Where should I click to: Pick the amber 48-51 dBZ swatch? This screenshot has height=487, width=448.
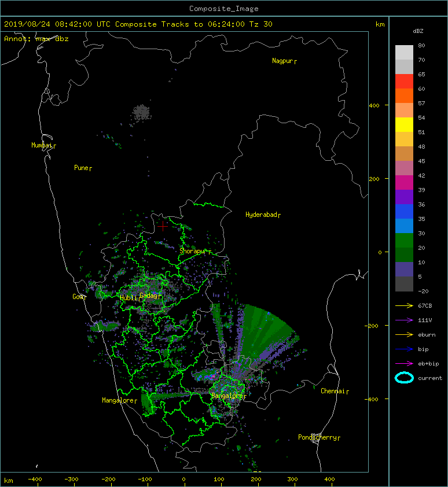(x=404, y=139)
